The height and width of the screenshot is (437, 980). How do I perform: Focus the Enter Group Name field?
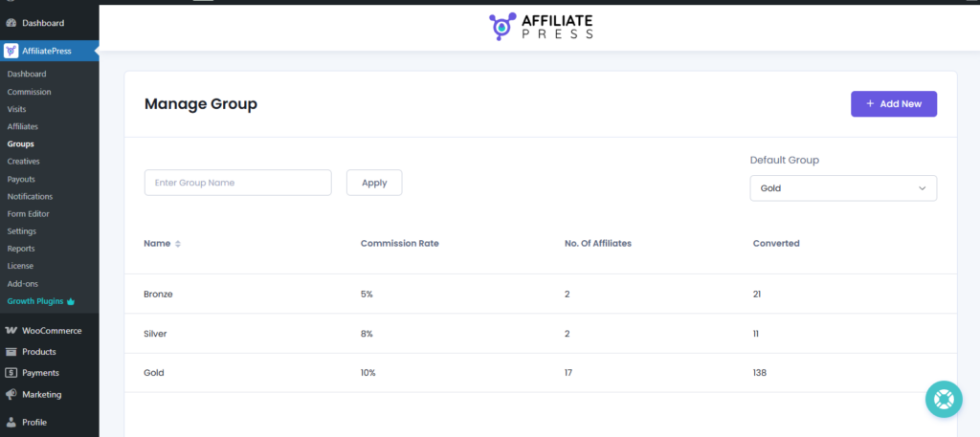(x=237, y=183)
